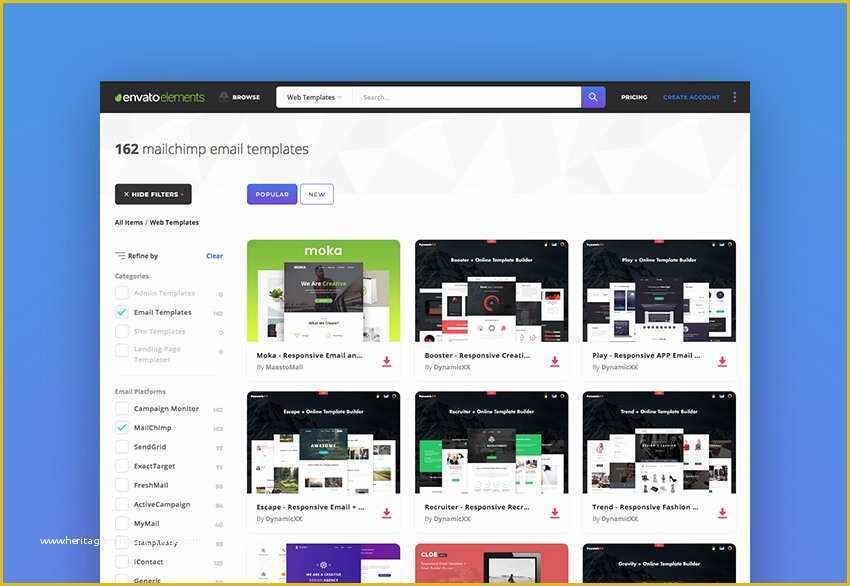The width and height of the screenshot is (850, 586).
Task: Open the Gravity template thumbnail
Action: tap(659, 563)
